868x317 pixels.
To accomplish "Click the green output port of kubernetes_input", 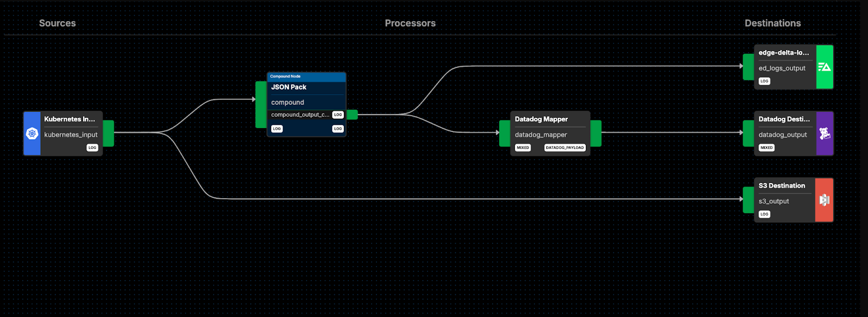I will tap(108, 134).
